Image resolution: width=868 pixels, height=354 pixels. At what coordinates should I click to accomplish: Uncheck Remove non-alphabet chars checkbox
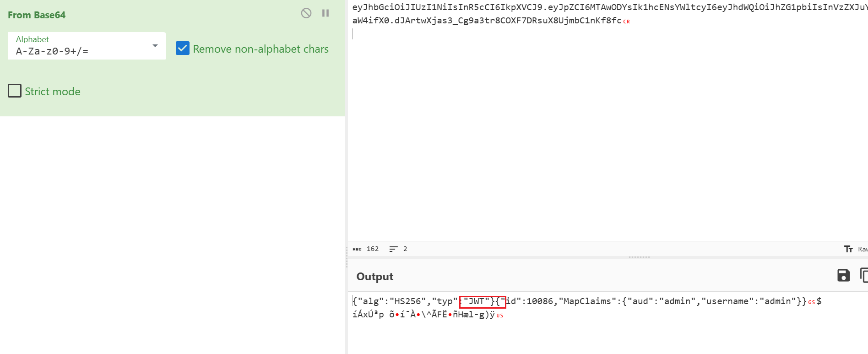(183, 49)
